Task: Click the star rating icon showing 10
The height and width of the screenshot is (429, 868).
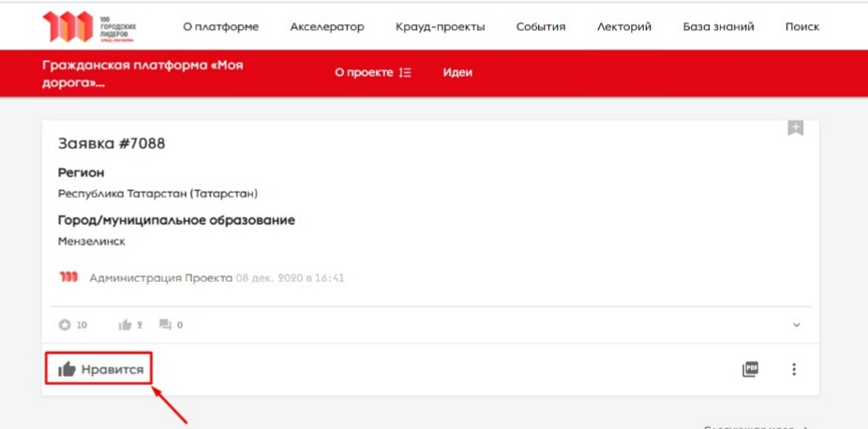Action: pos(65,325)
